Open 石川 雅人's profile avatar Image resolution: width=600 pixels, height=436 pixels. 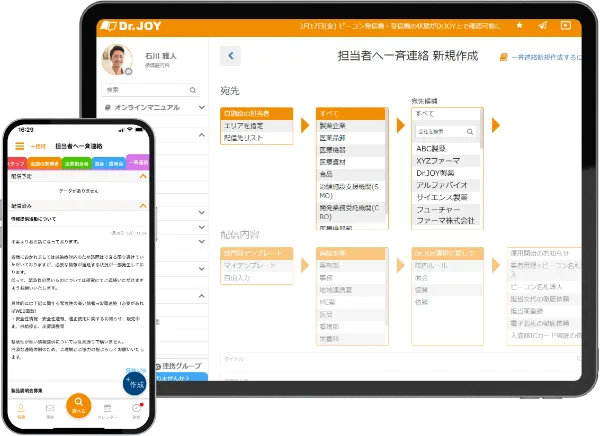tap(117, 60)
